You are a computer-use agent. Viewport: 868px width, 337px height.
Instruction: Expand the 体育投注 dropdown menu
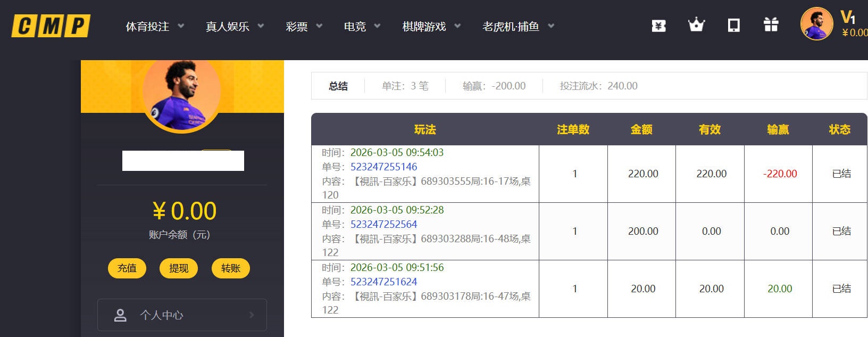(181, 26)
